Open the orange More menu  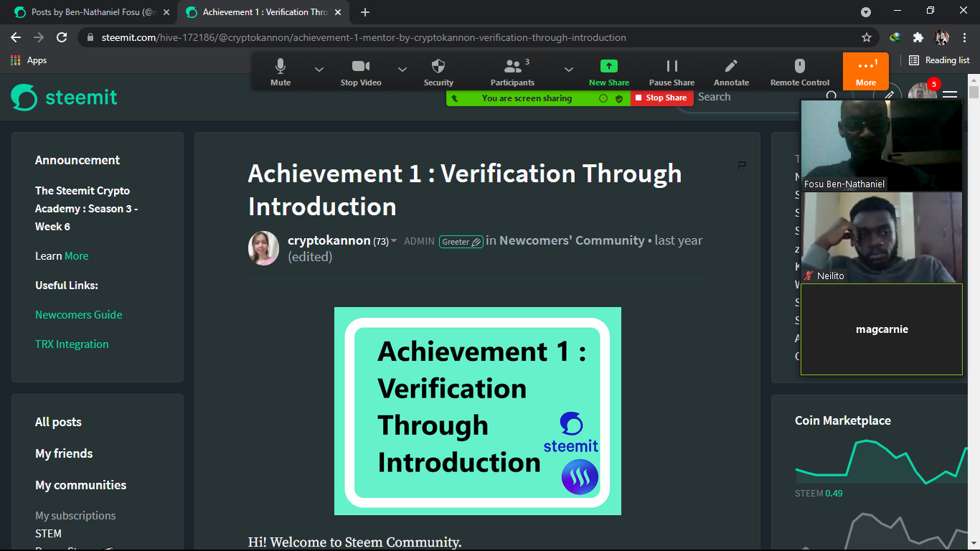pos(866,71)
